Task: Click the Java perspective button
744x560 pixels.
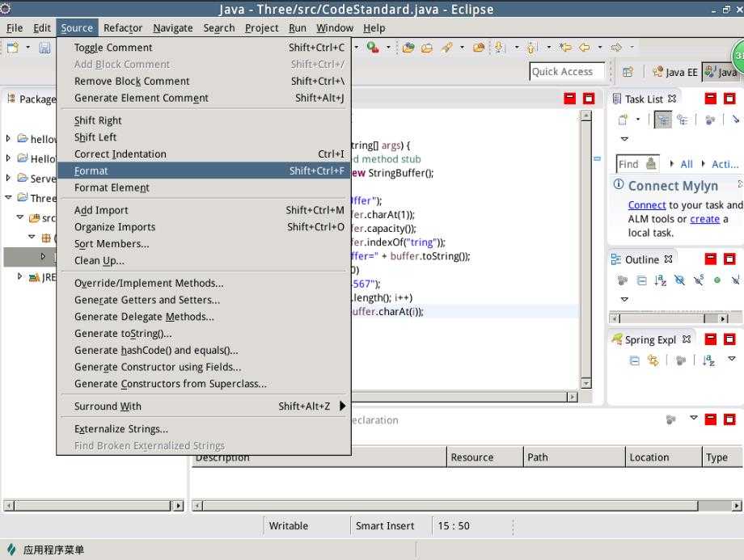Action: click(721, 72)
